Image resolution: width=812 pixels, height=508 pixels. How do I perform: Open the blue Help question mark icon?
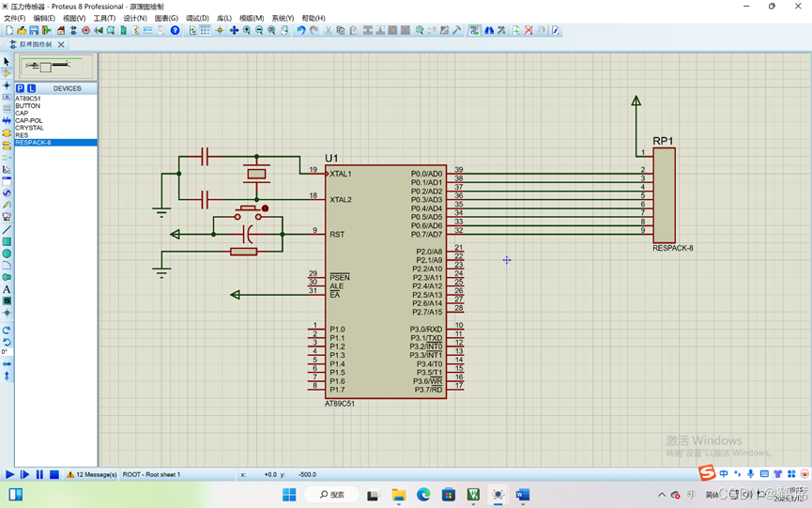click(x=175, y=31)
